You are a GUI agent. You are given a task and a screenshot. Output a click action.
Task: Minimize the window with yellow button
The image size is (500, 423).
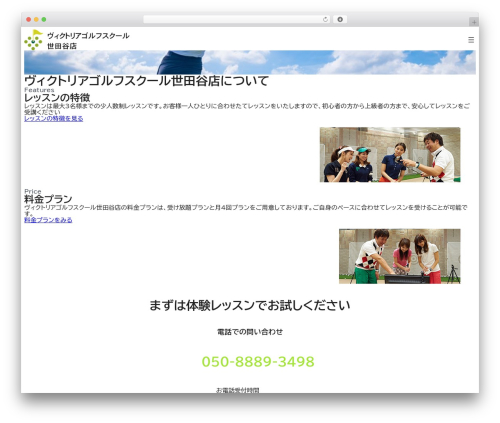pyautogui.click(x=36, y=19)
